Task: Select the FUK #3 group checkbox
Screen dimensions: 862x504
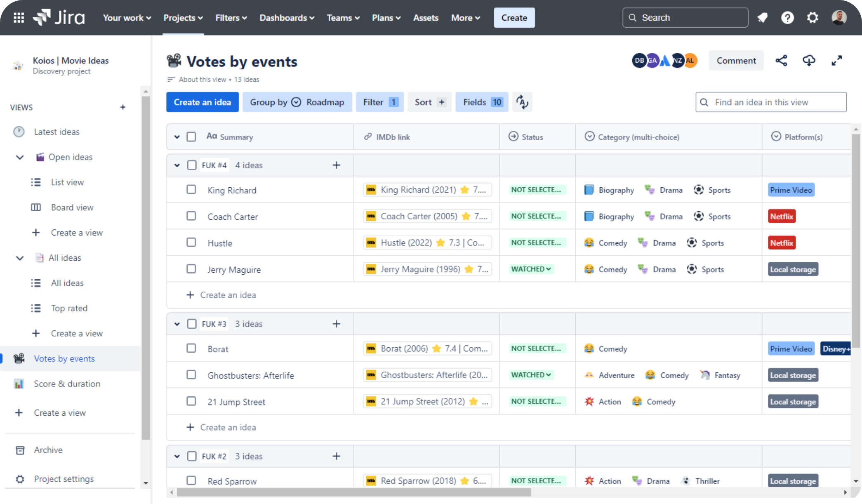Action: [x=191, y=324]
